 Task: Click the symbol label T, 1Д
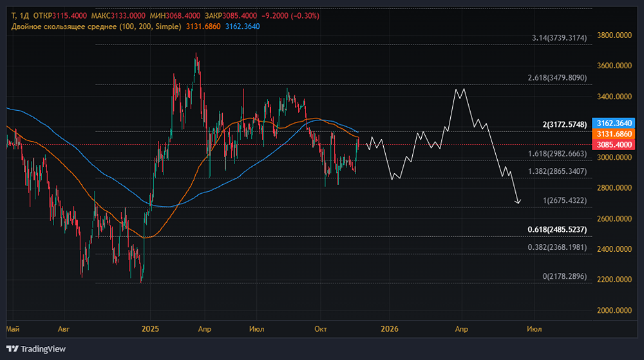[20, 16]
